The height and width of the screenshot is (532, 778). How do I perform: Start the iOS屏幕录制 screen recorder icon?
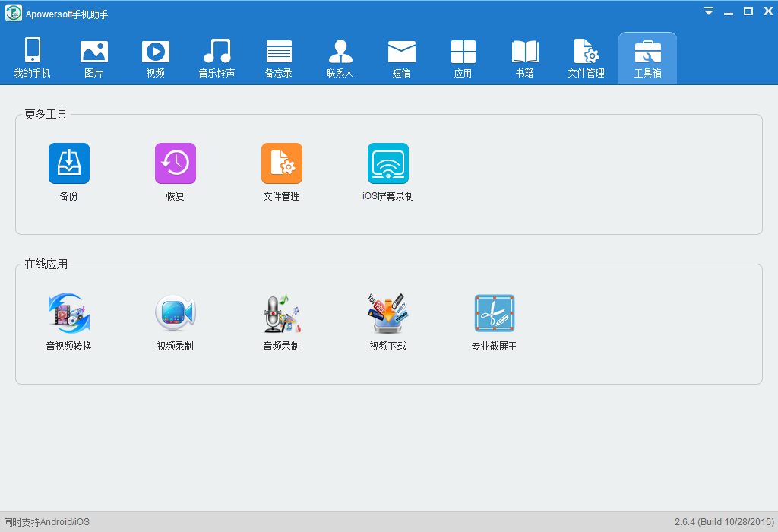[x=388, y=163]
